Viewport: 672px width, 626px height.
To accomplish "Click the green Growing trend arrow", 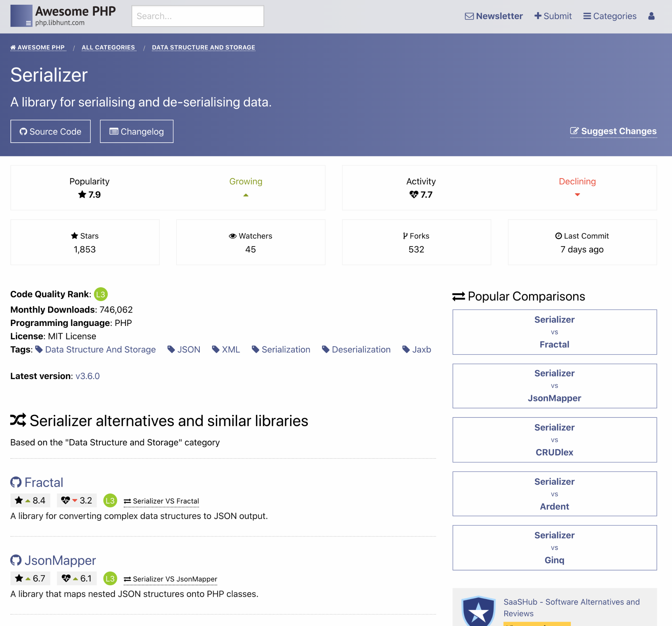I will click(x=246, y=195).
